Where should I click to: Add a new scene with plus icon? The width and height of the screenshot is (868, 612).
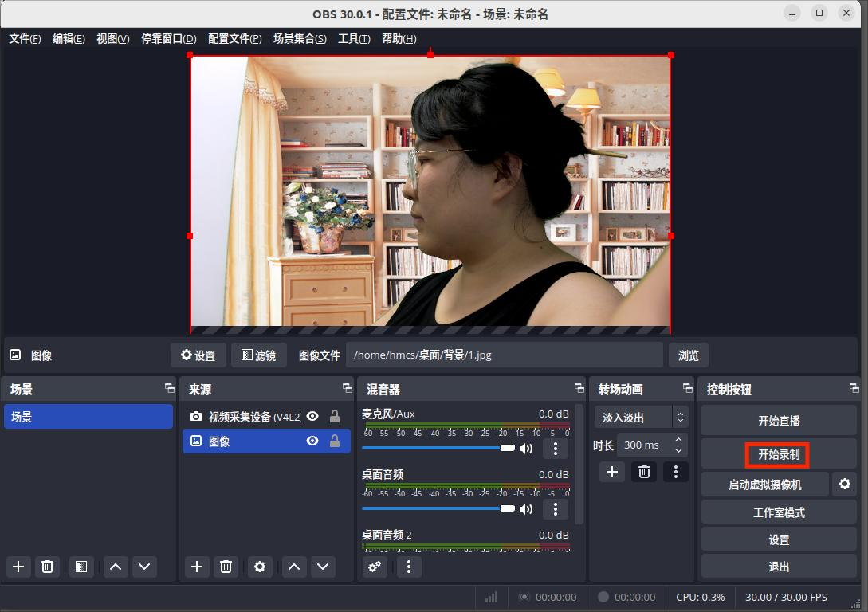(18, 567)
